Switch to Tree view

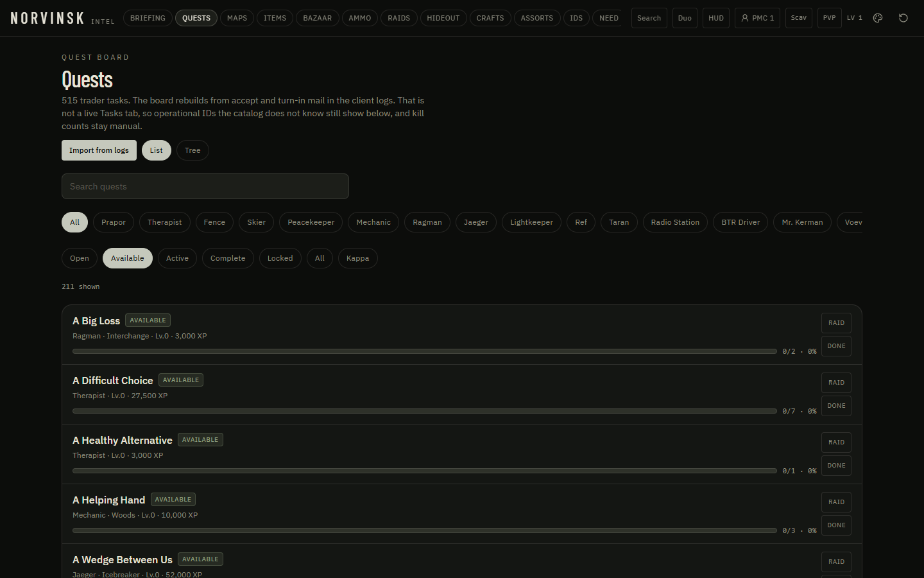point(193,150)
